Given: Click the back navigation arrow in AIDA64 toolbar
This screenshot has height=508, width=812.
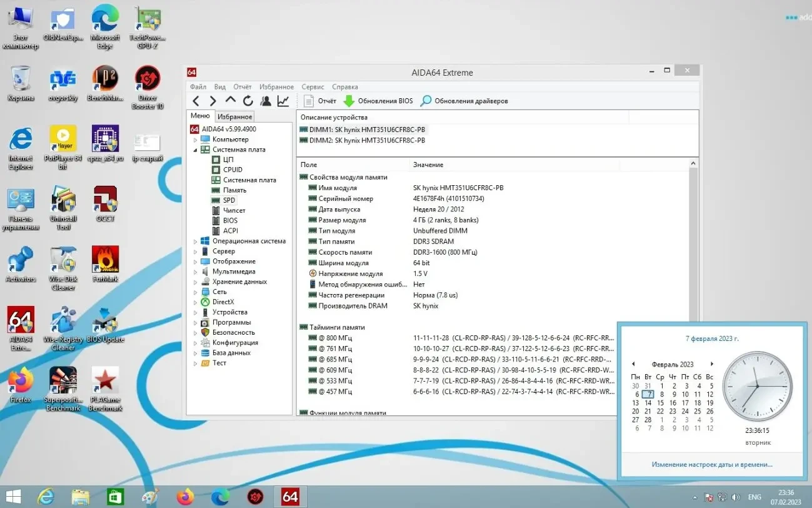Looking at the screenshot, I should point(198,100).
